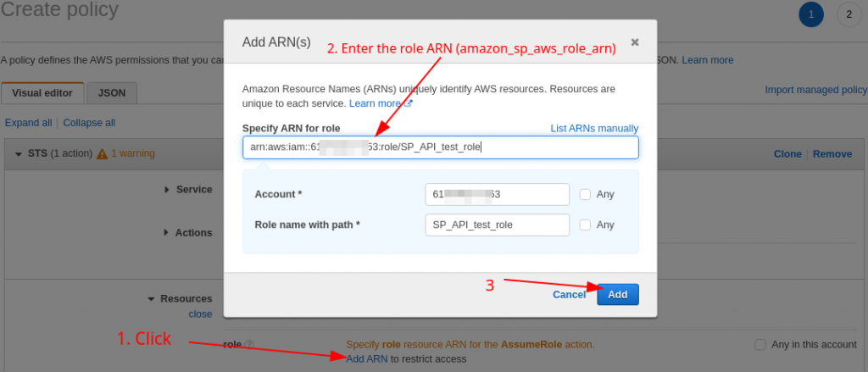
Task: Remove the STS statement
Action: pos(832,154)
